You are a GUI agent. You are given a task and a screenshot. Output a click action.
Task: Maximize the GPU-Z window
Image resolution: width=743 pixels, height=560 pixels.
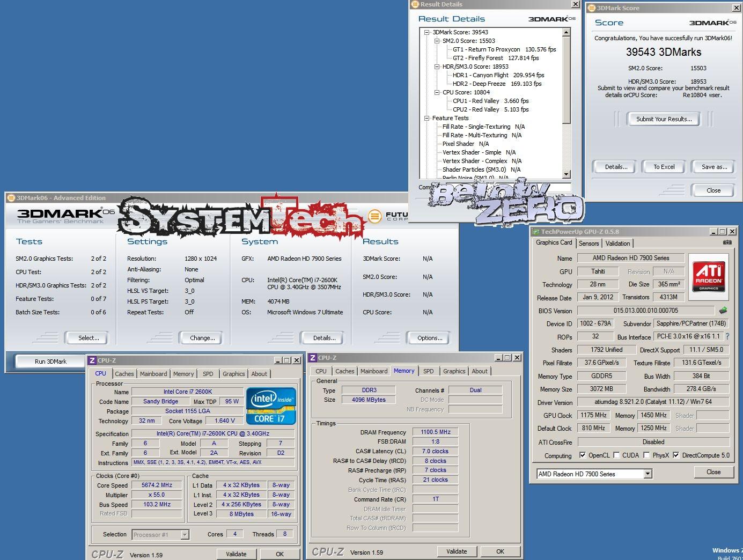pos(723,232)
